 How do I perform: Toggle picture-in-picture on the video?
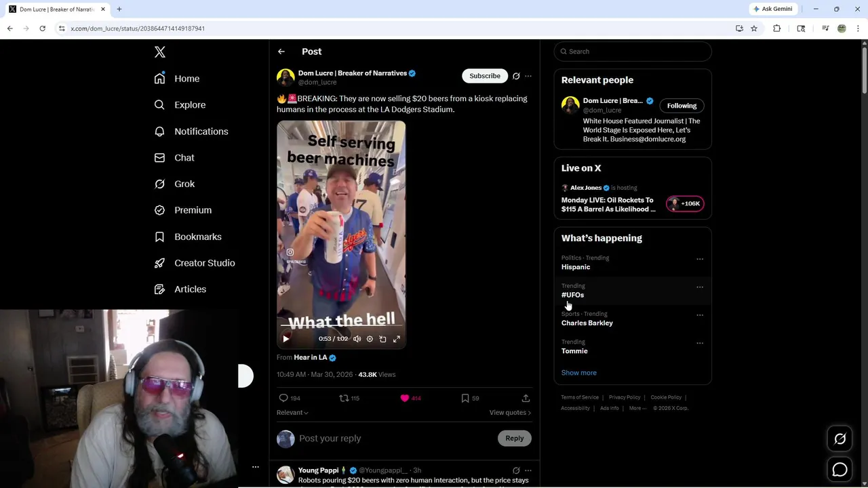(382, 339)
